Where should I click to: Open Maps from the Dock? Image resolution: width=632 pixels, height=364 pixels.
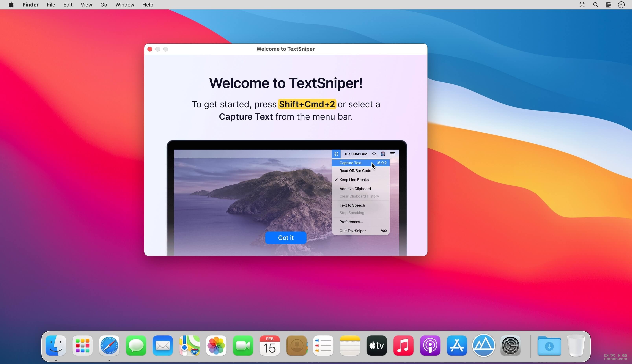[190, 346]
